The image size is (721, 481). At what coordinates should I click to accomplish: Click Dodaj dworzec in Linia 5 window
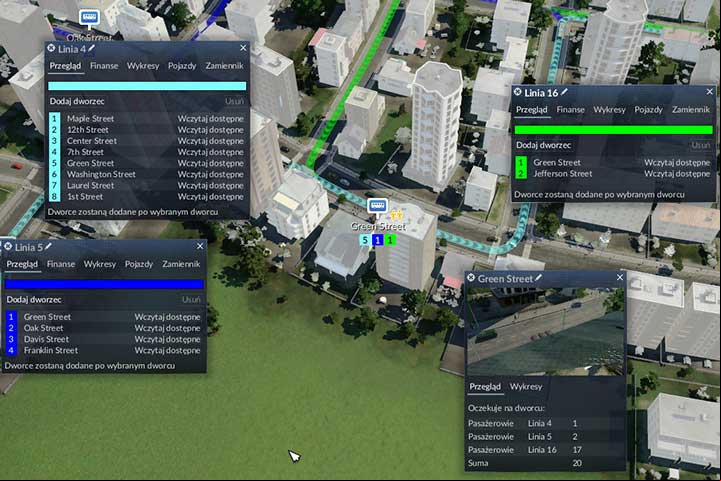34,300
